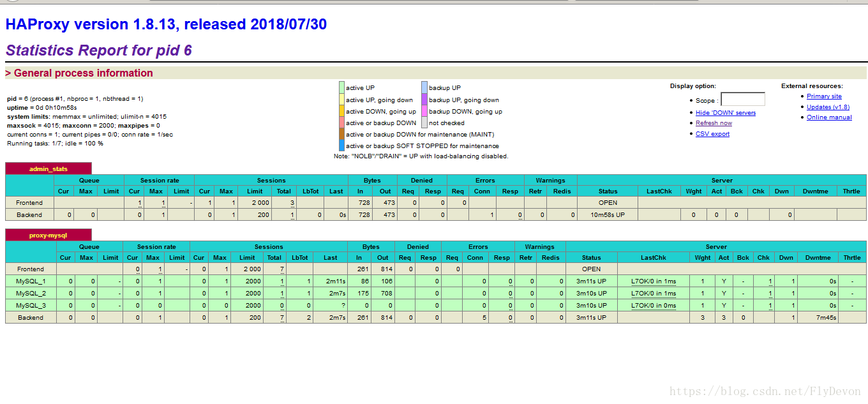Click the green 'active UP' legend swatch
868x404 pixels.
[x=341, y=87]
